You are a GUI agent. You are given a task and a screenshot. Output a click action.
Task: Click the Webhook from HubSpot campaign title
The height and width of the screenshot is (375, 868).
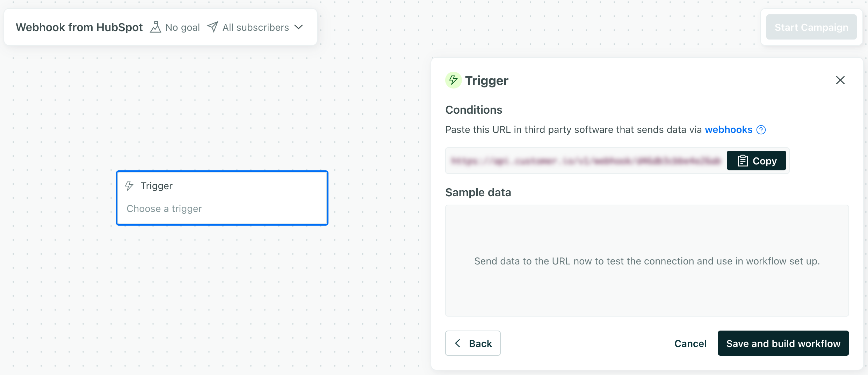point(79,27)
